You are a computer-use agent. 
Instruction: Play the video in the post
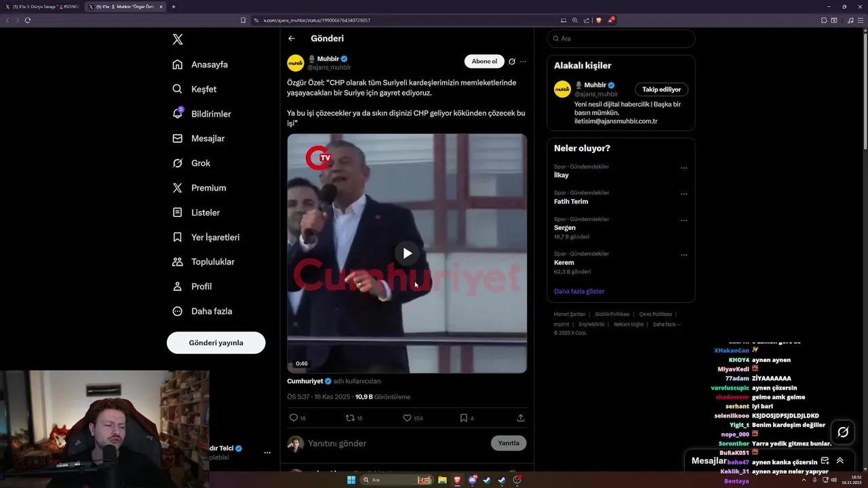click(x=407, y=253)
